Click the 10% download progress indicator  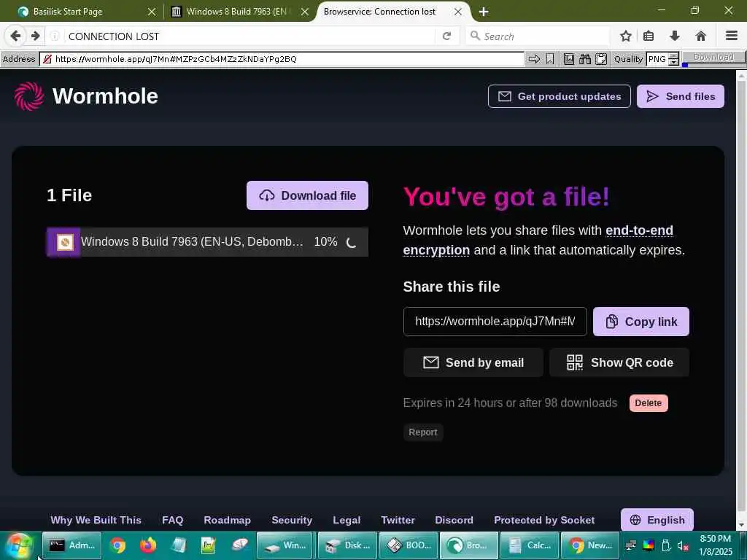[326, 242]
